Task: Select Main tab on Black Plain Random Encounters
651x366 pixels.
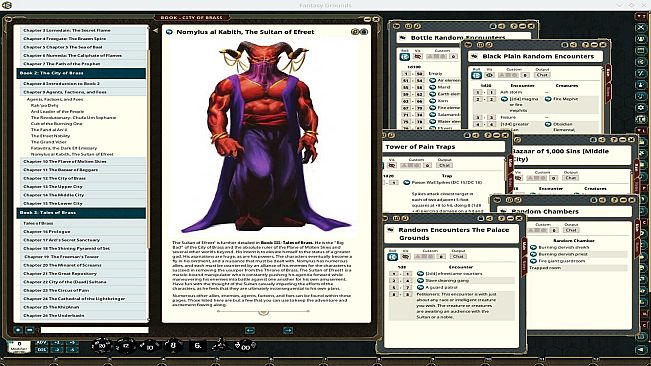Action: [608, 72]
